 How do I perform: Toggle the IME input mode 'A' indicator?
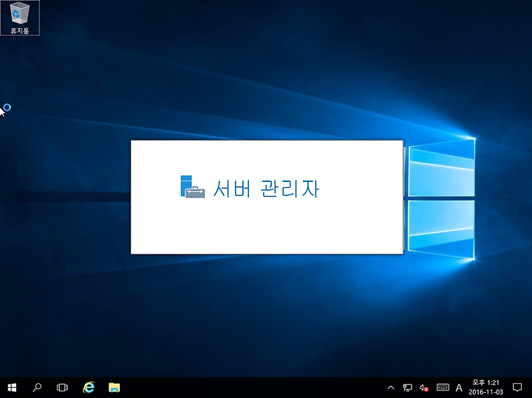(x=459, y=388)
